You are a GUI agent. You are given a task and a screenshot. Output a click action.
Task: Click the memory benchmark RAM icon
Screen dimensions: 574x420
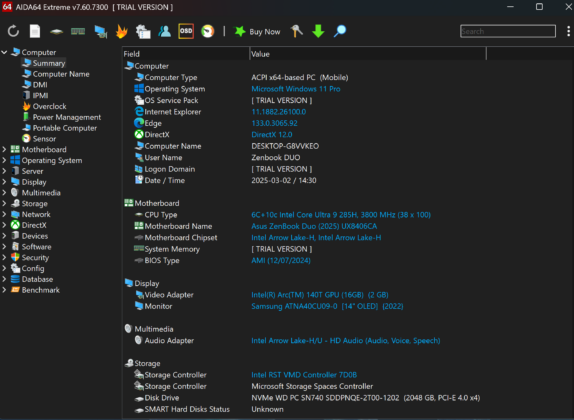(78, 31)
